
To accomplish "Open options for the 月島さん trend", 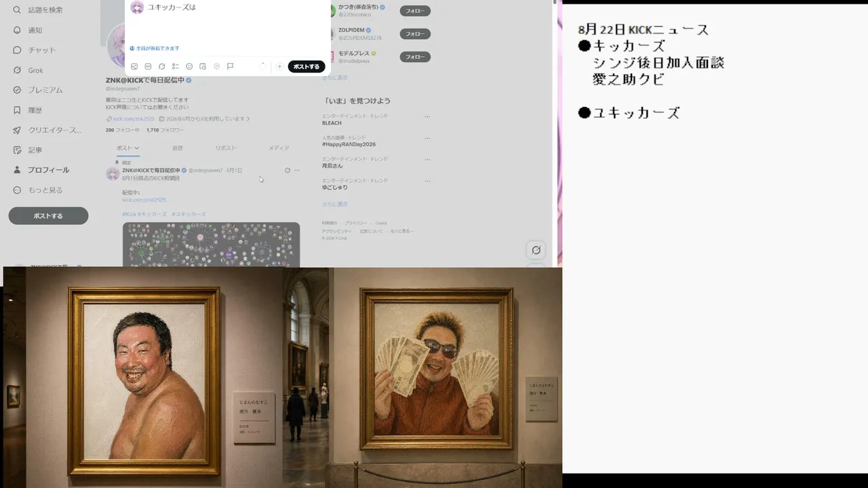I will click(x=427, y=159).
